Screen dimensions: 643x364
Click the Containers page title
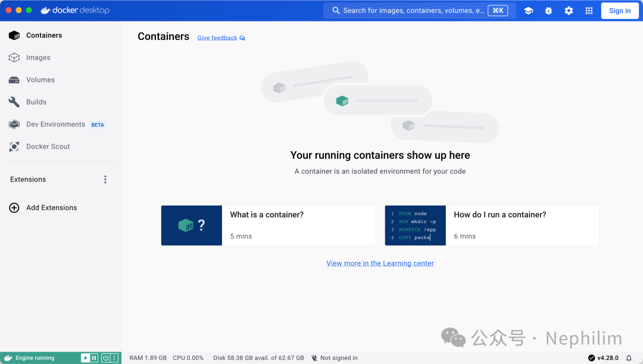tap(164, 36)
